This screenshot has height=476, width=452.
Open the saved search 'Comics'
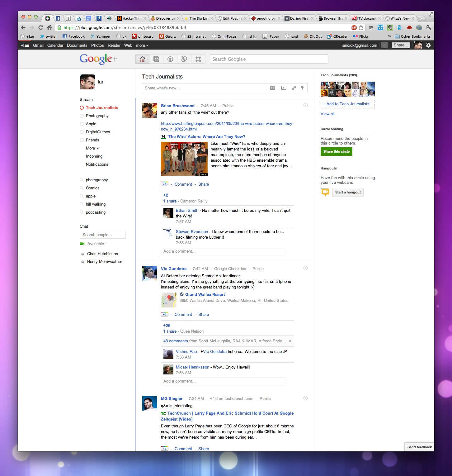tap(92, 188)
